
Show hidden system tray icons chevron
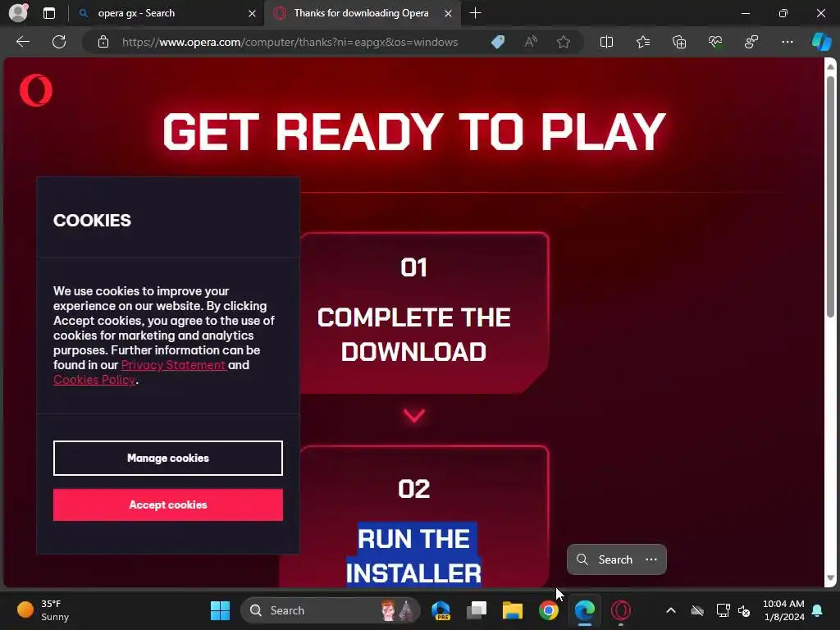pyautogui.click(x=671, y=610)
